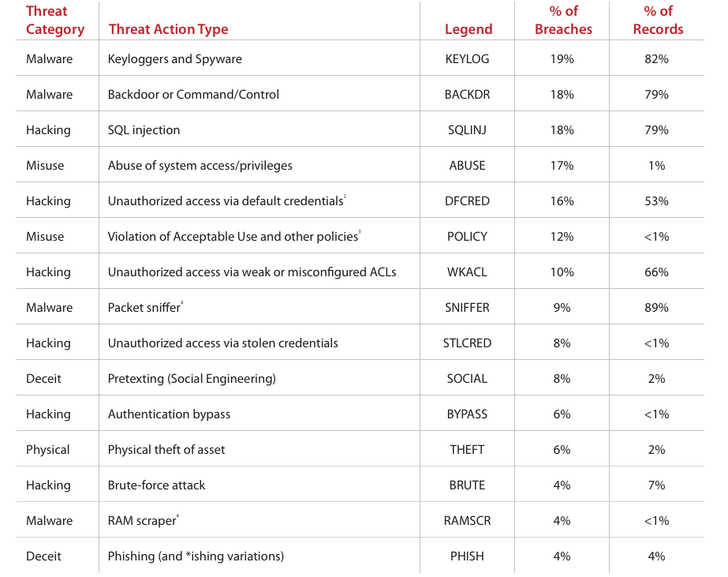Open footnote 3 after Acceptable Use policies
This screenshot has width=728, height=577.
360,233
